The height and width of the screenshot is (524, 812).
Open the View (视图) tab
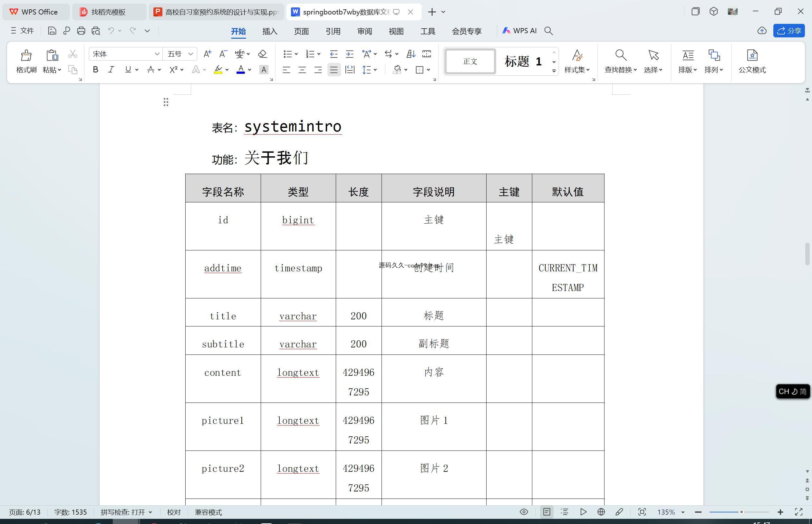click(396, 31)
